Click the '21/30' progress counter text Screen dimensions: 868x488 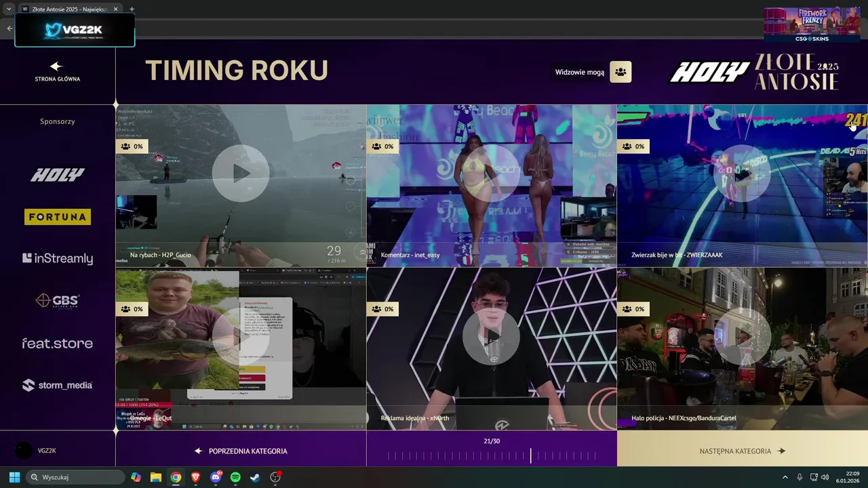492,441
